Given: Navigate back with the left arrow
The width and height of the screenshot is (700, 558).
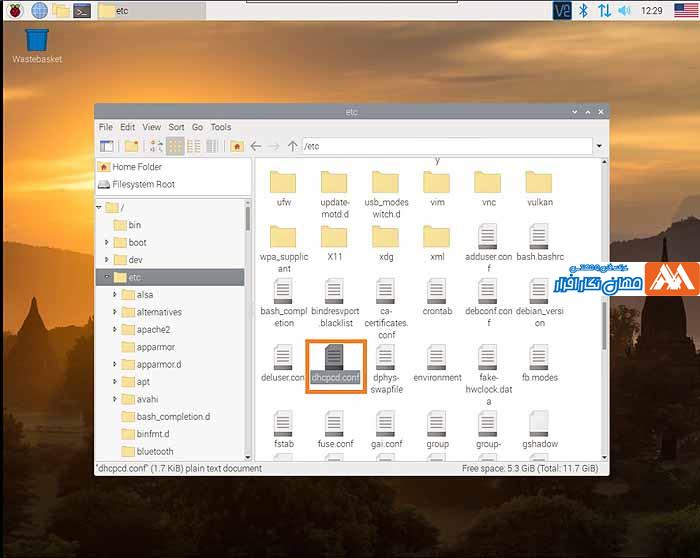Looking at the screenshot, I should pyautogui.click(x=256, y=146).
